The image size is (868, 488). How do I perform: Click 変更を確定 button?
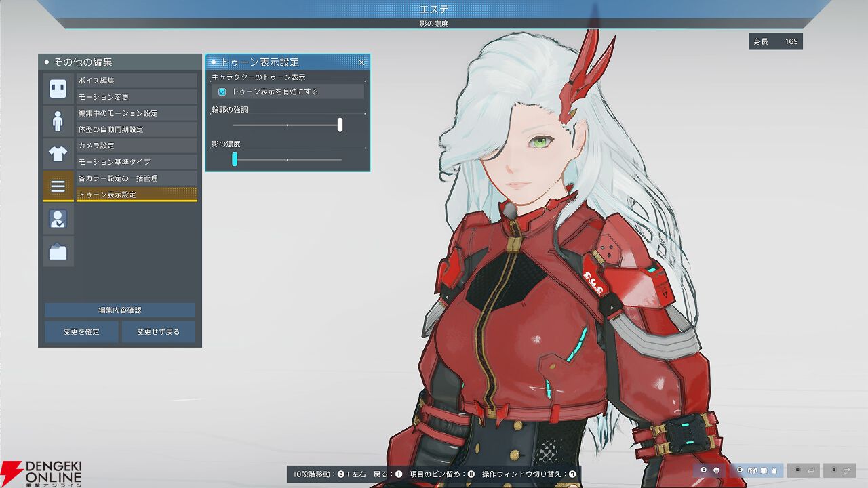pos(81,332)
